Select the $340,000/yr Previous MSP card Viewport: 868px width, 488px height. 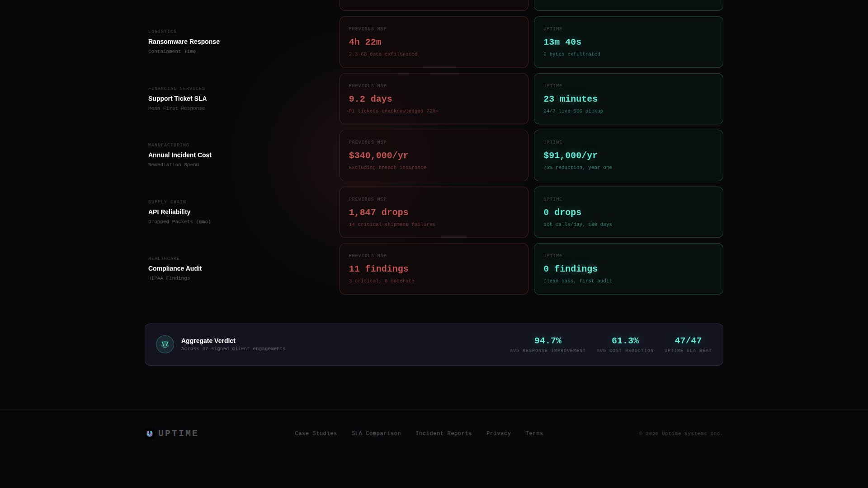point(434,155)
